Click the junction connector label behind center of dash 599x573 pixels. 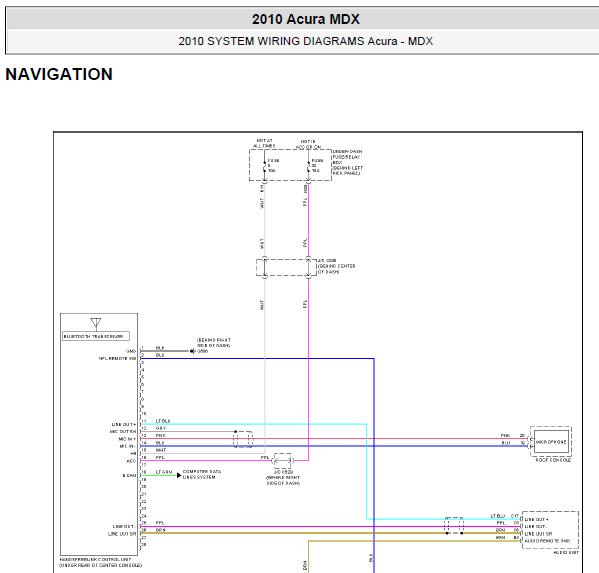click(x=336, y=266)
